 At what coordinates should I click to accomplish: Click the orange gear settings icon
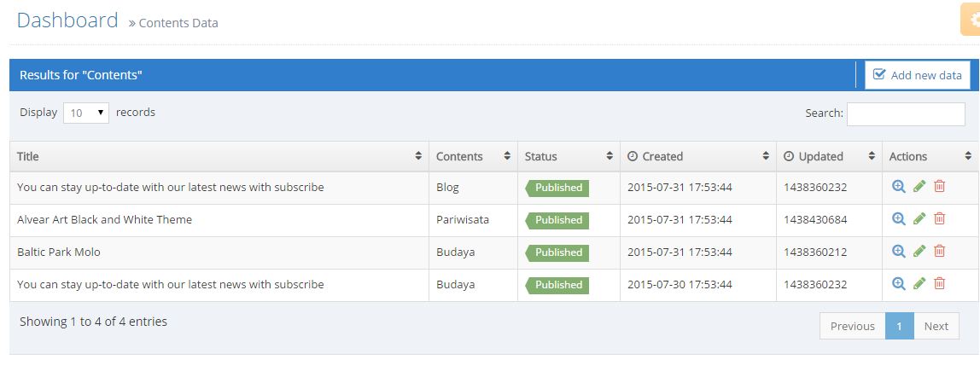click(x=971, y=20)
